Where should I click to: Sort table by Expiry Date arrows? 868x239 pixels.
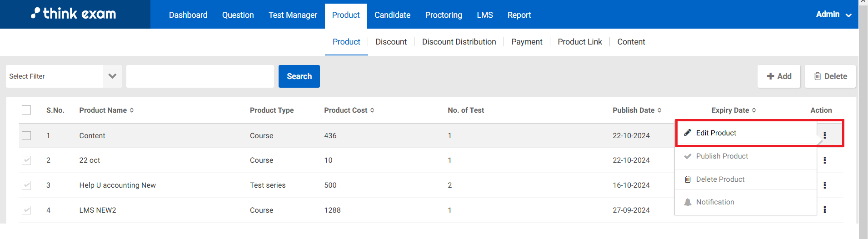click(754, 110)
